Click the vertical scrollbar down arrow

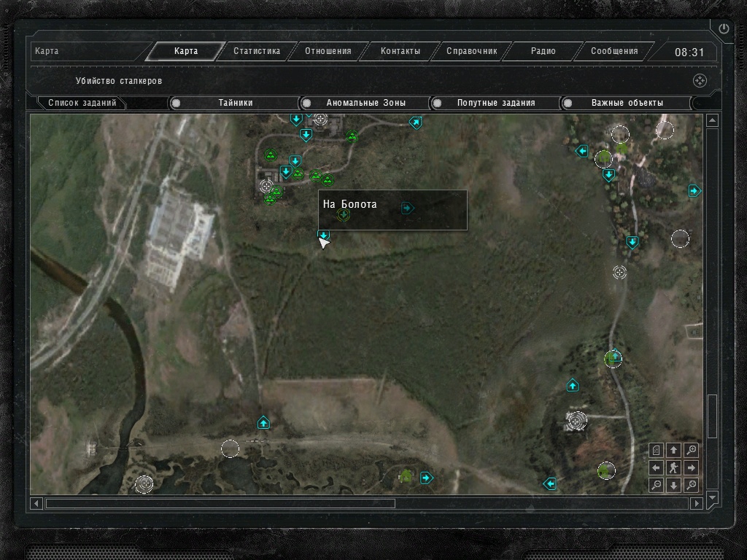712,497
